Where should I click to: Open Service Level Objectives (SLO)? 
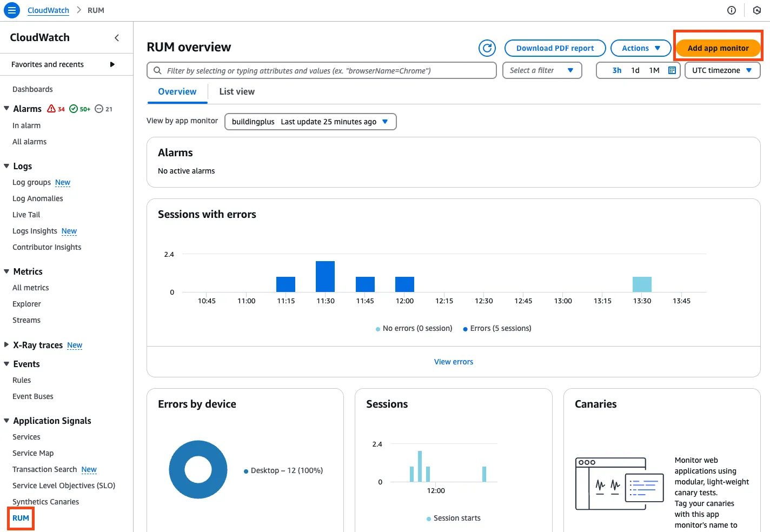(x=64, y=486)
